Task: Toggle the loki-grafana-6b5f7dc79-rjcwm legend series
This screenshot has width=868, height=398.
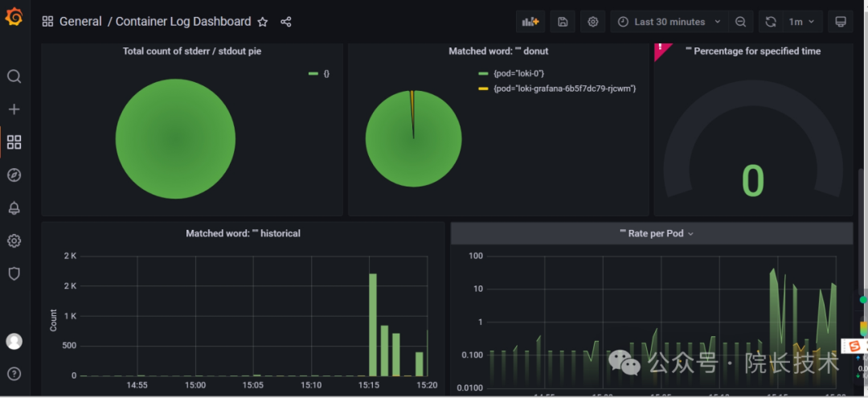Action: click(565, 88)
